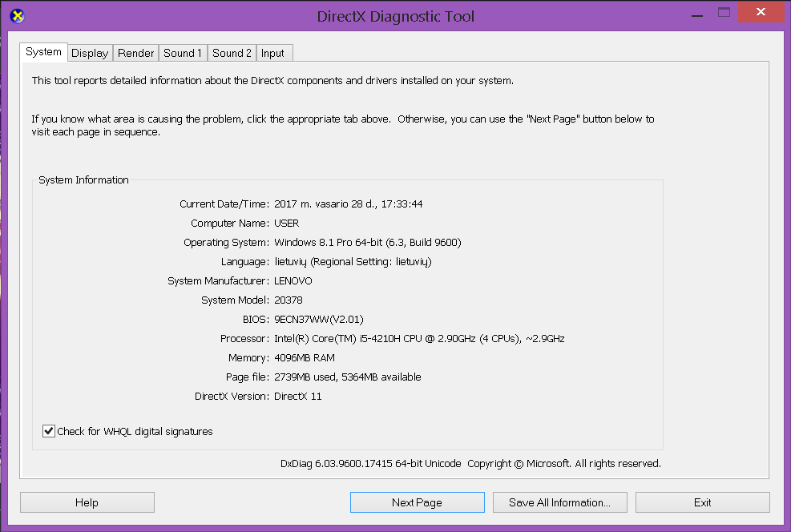Click the "If you know what area" paragraph
The width and height of the screenshot is (791, 532).
343,125
